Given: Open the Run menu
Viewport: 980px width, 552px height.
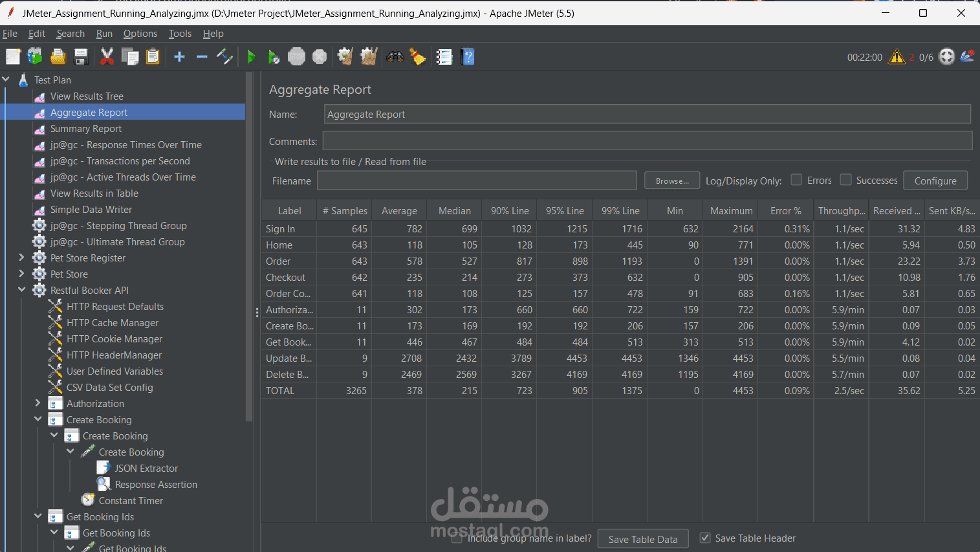Looking at the screenshot, I should [x=104, y=34].
